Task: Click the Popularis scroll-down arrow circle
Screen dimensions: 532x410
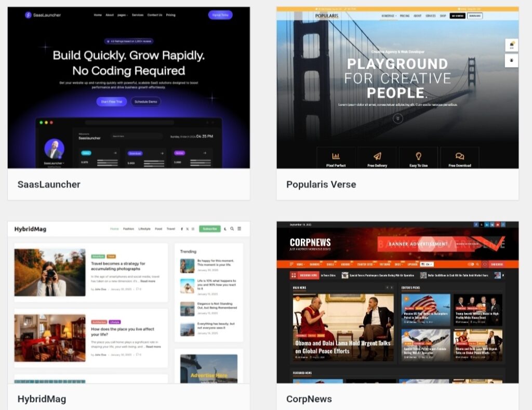Action: pyautogui.click(x=398, y=118)
